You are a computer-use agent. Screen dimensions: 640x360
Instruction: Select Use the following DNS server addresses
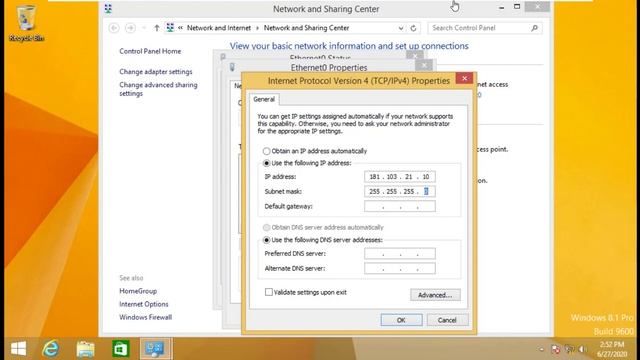[x=322, y=240]
